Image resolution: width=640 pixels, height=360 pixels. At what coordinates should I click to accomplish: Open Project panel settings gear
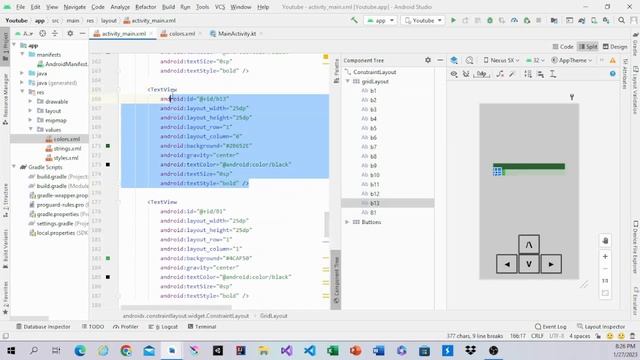(70, 33)
